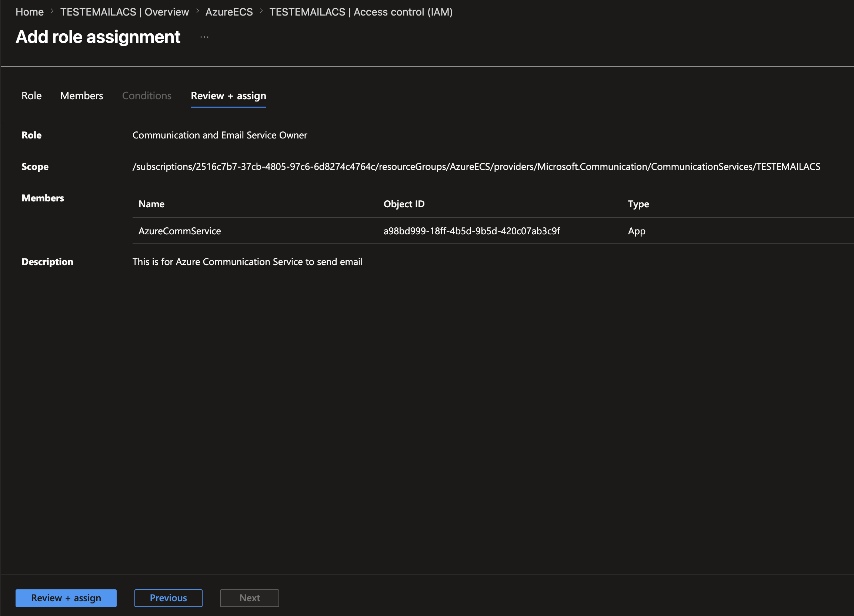854x616 pixels.
Task: Click the Name column header
Action: pyautogui.click(x=151, y=204)
